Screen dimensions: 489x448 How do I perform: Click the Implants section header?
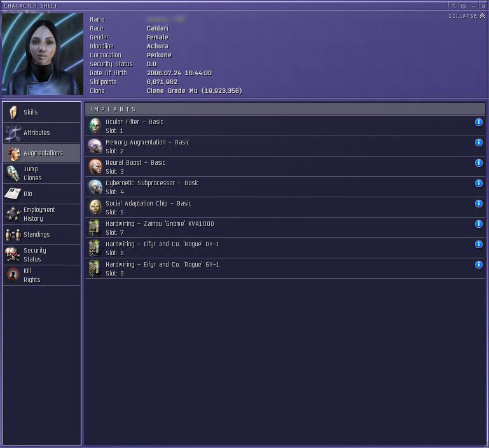tap(285, 109)
